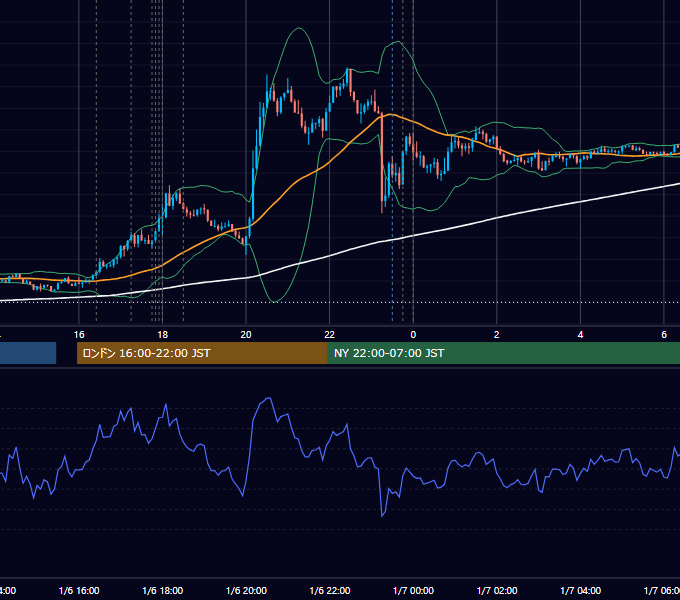Screen dimensions: 680x600
Task: Click the "18" hour label on the price chart axis
Action: pyautogui.click(x=163, y=335)
